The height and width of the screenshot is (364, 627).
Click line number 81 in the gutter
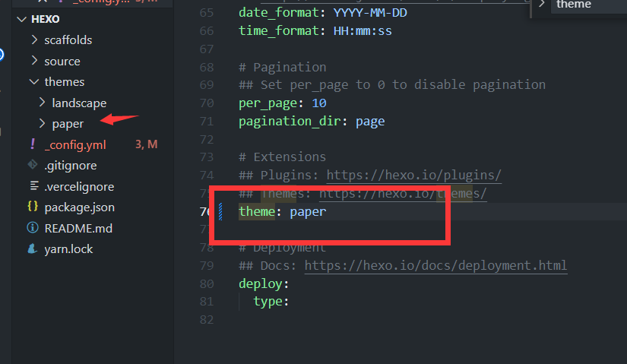[x=207, y=302]
